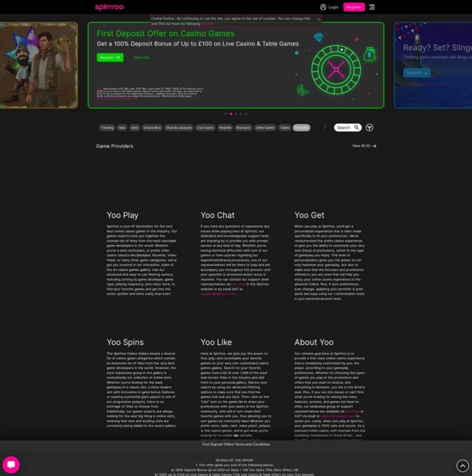Open More Info on deposit offer
This screenshot has height=476, width=472.
141,57
